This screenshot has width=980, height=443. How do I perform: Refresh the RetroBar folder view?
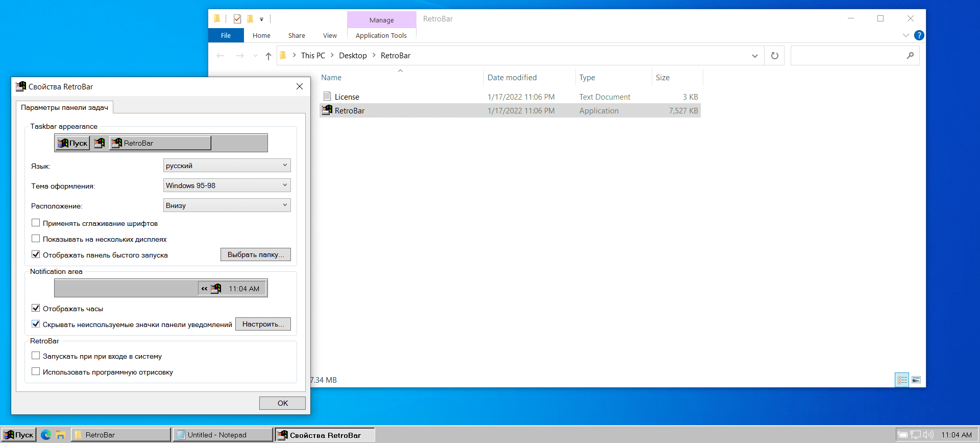pyautogui.click(x=775, y=56)
